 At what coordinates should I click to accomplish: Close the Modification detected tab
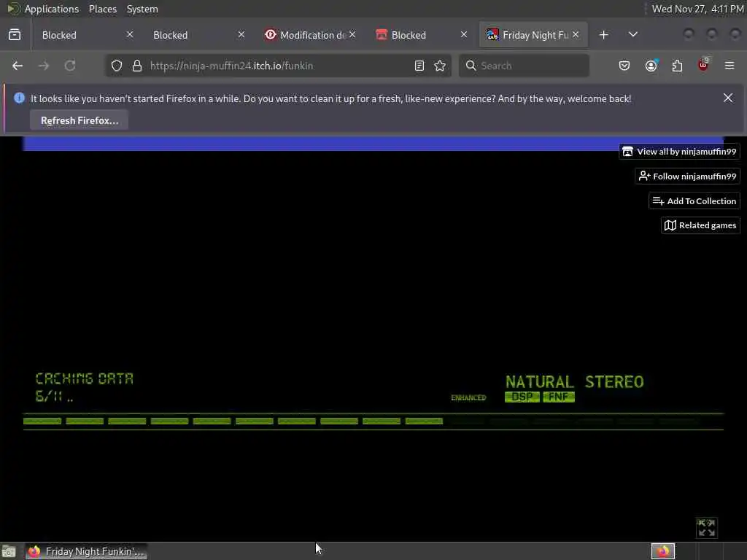[352, 35]
